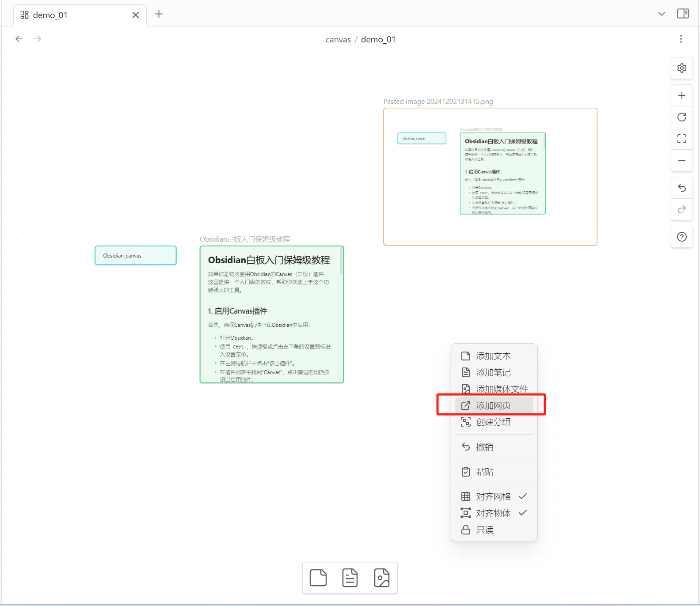
Task: Open canvas help question mark
Action: [682, 237]
